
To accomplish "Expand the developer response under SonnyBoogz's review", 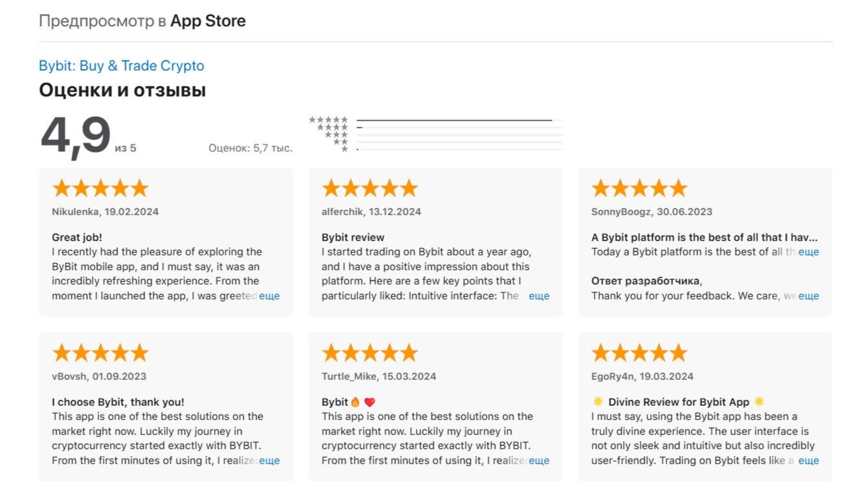I will point(809,296).
